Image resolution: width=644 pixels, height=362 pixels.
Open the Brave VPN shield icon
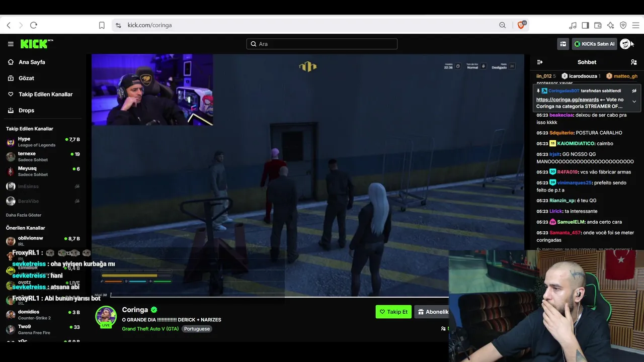[623, 25]
